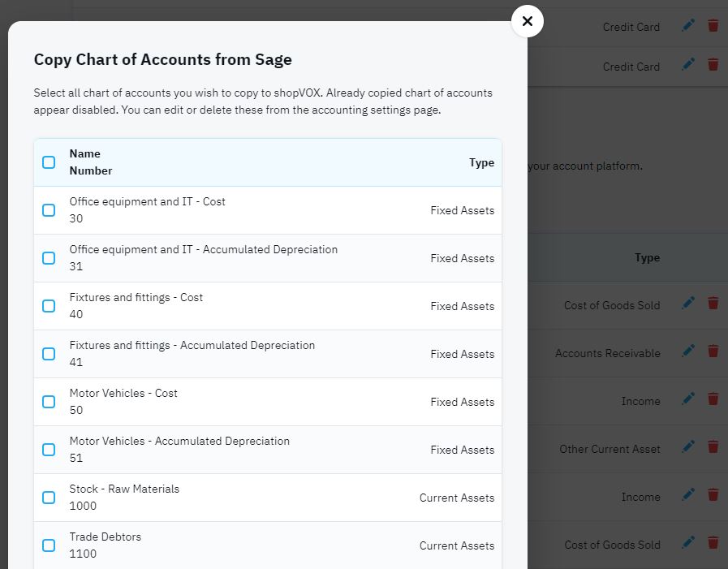Click the Stock - Raw Materials name
Viewport: 728px width, 569px height.
[124, 489]
